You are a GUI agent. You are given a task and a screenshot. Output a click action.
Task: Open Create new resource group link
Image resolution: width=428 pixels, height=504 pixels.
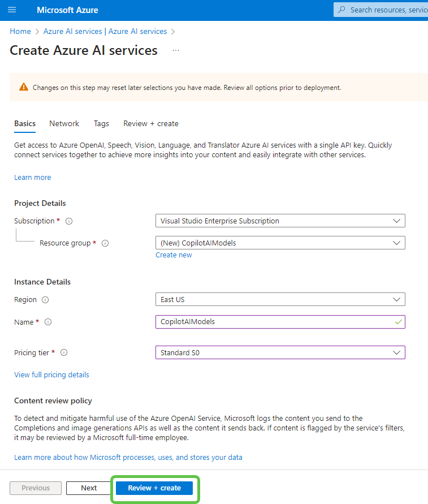coord(174,255)
